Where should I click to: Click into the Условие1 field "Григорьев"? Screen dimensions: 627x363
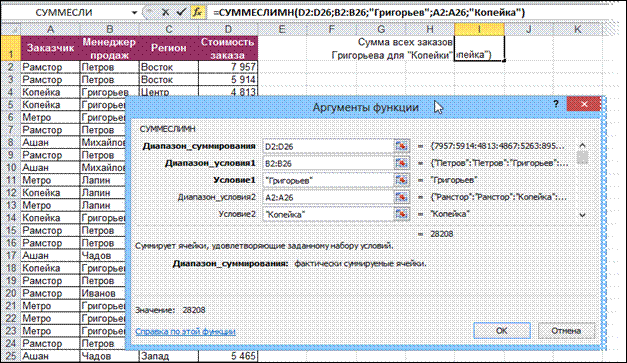point(328,180)
